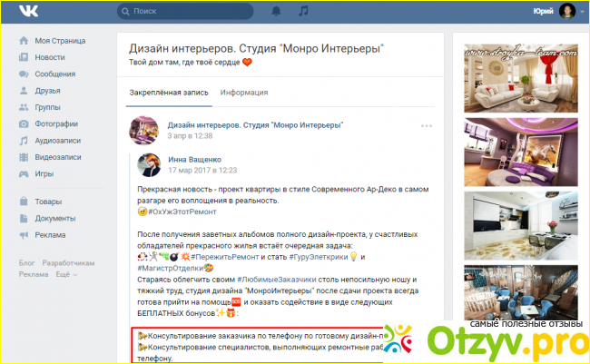
Task: Click the #ГуруЭлектрики hashtag link
Action: point(319,257)
